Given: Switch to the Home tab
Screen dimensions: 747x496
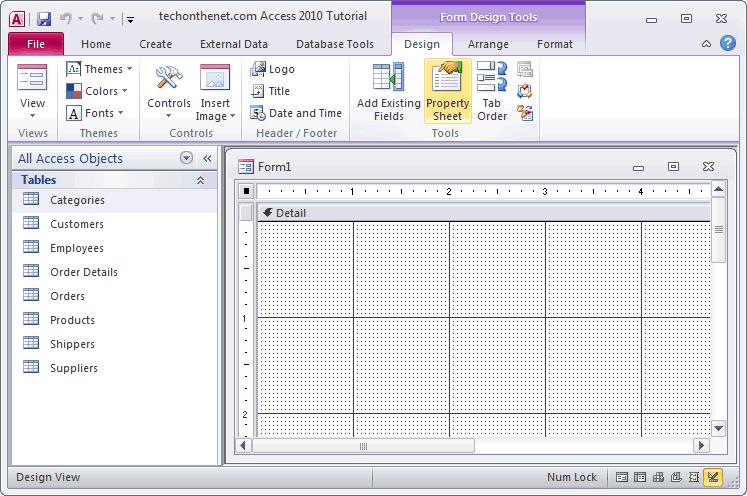Looking at the screenshot, I should tap(96, 44).
